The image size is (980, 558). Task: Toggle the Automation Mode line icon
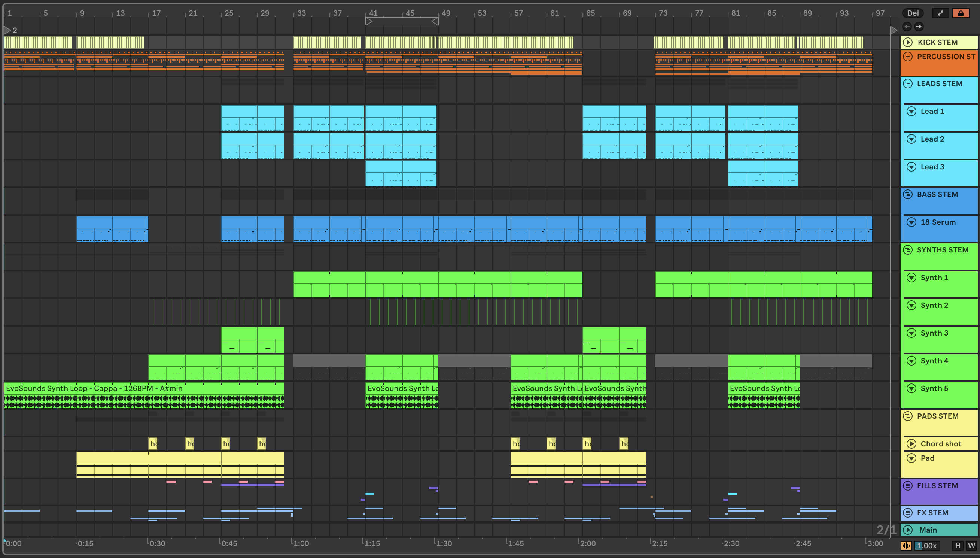[x=940, y=13]
